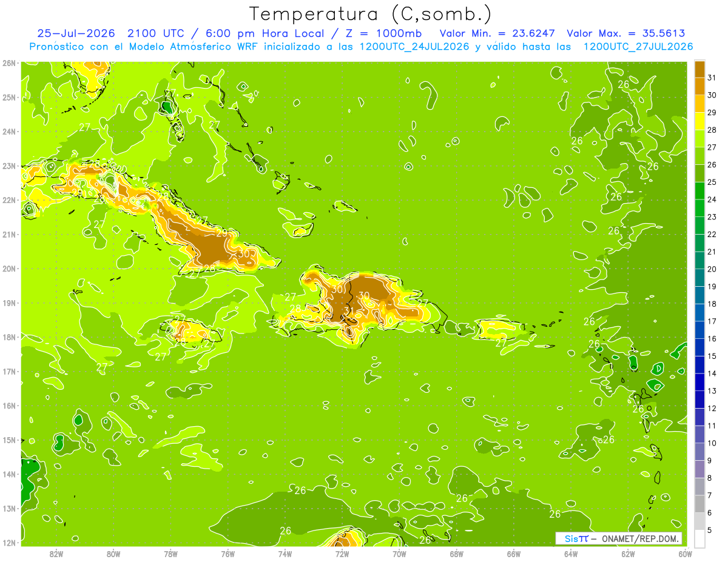Select the "1200UTC_27JUL2026" valid-until time
The image size is (728, 562).
click(x=638, y=47)
